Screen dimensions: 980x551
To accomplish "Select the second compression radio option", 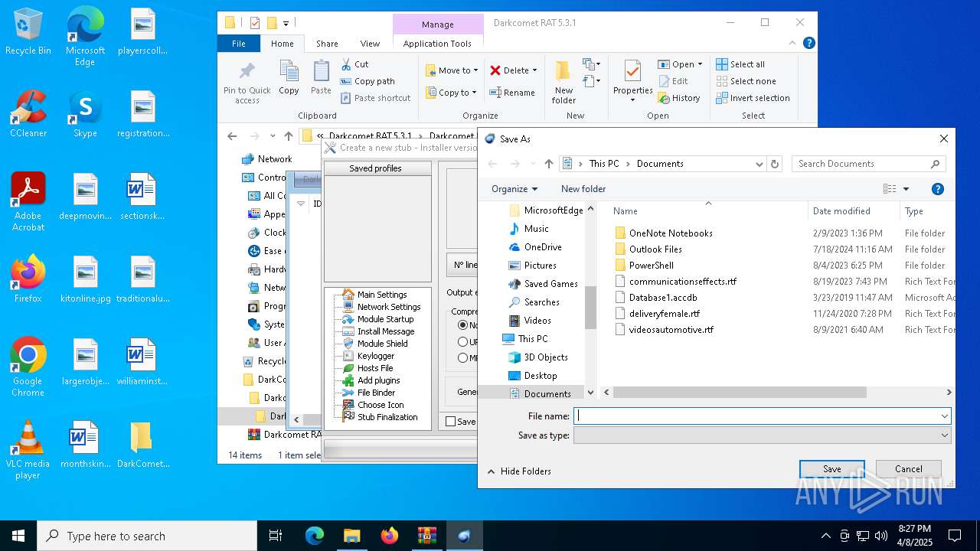I will click(462, 342).
